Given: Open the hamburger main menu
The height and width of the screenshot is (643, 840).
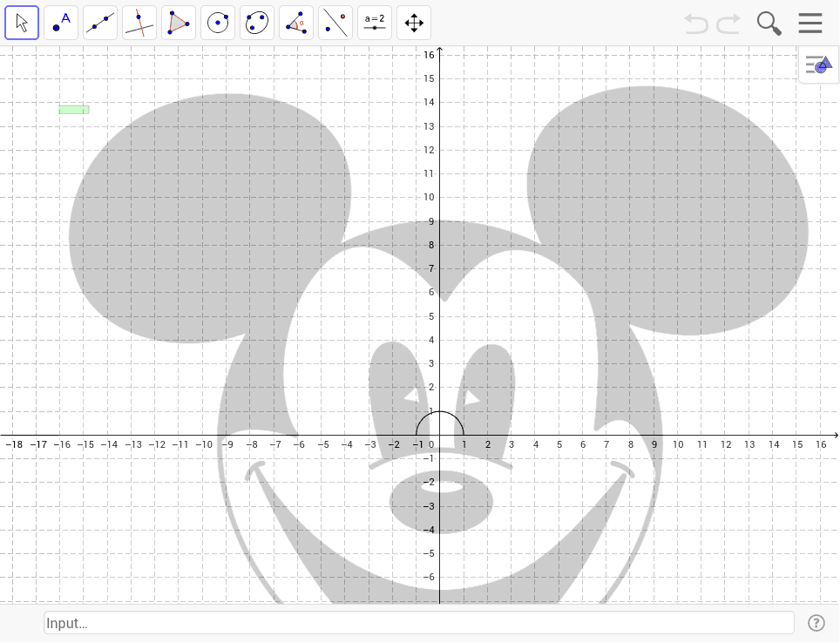Looking at the screenshot, I should [810, 23].
